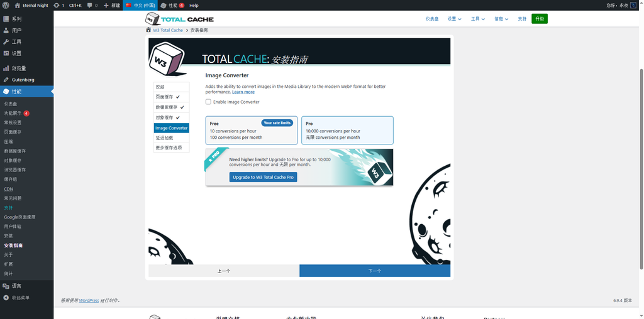
Task: Click the breadcrumb home icon
Action: coord(148,30)
